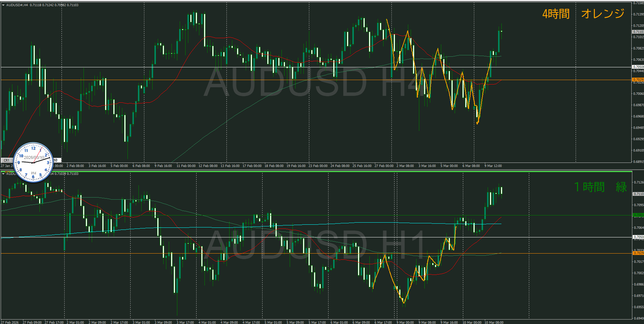Click the gray current price tag on H4 axis
This screenshot has height=324, width=644.
[x=638, y=32]
